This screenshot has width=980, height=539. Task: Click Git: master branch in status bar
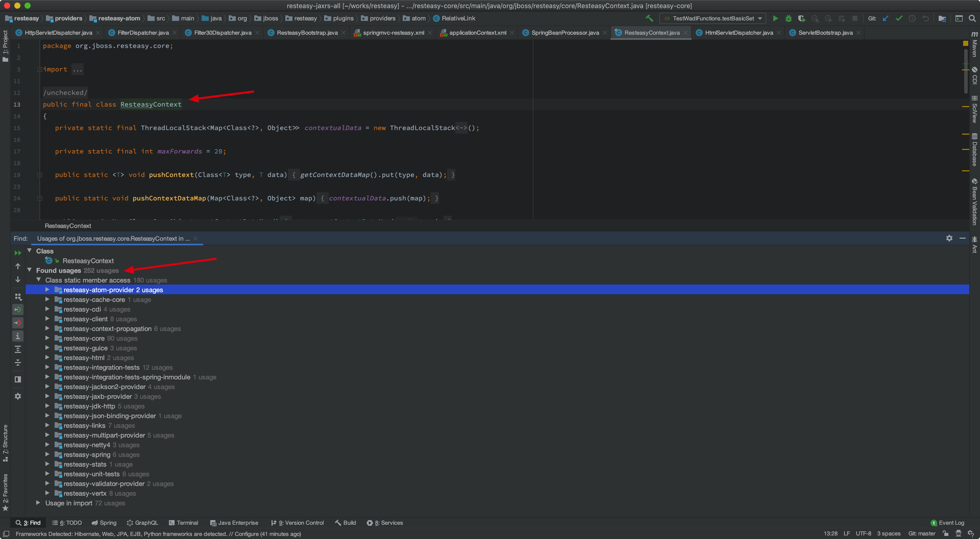click(921, 534)
